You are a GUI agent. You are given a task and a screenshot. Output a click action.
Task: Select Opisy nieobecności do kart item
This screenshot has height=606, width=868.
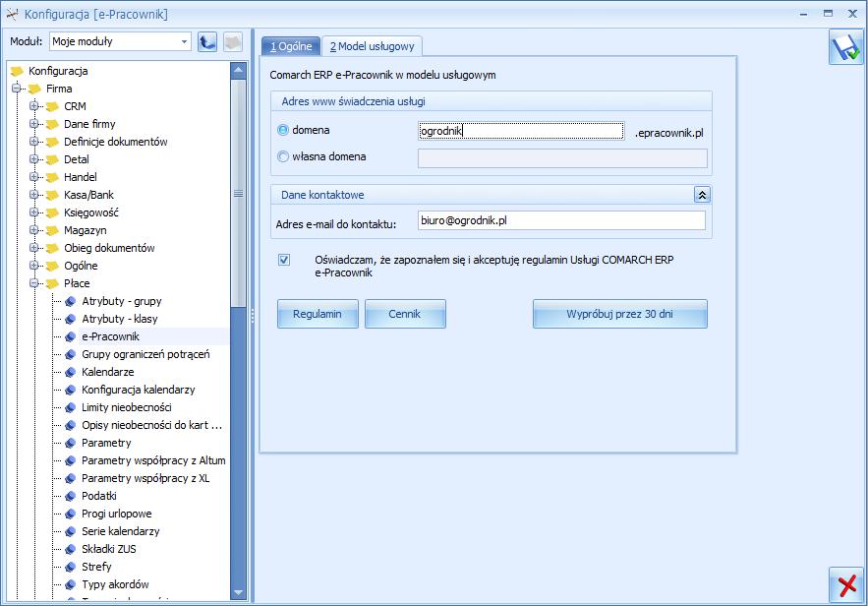[x=151, y=425]
